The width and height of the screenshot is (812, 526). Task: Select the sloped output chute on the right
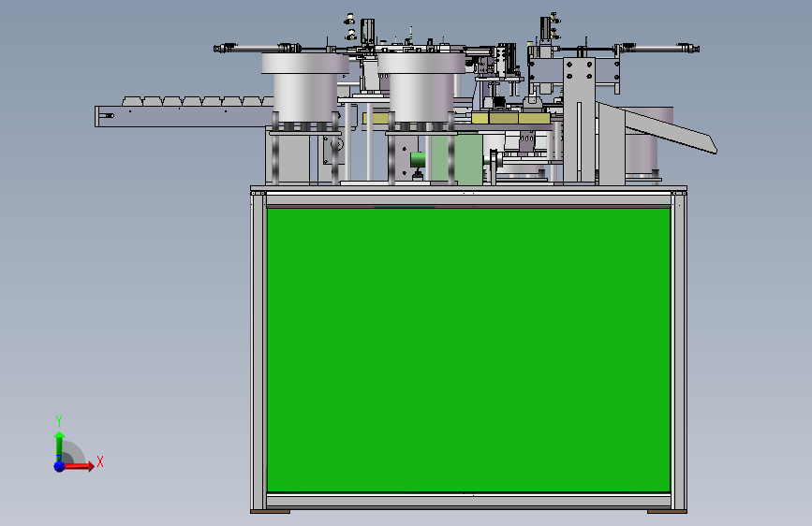coord(670,129)
